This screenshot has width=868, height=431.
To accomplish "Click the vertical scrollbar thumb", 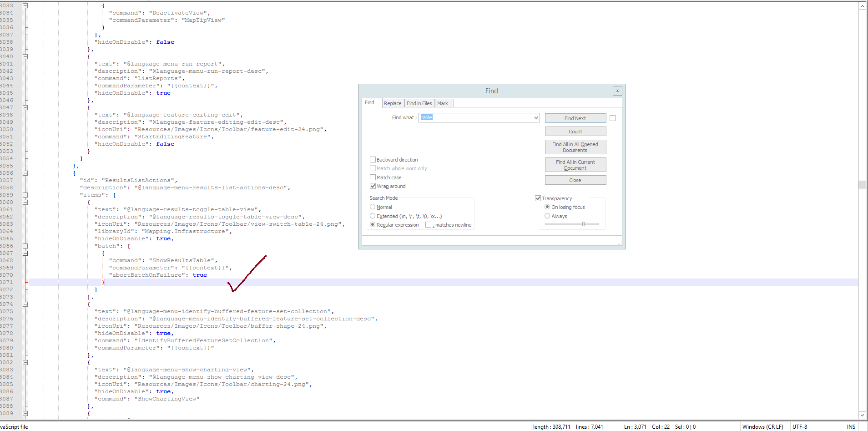I will pos(862,184).
